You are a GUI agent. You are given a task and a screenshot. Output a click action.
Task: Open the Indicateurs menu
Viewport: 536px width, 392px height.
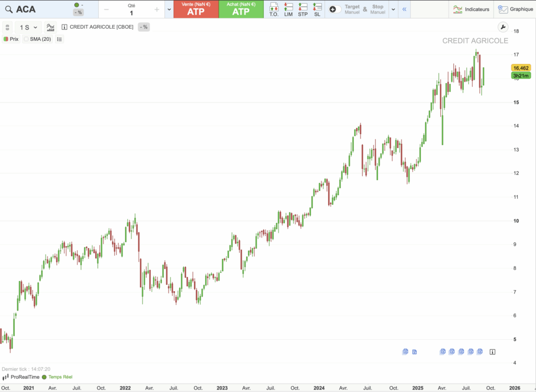(471, 9)
